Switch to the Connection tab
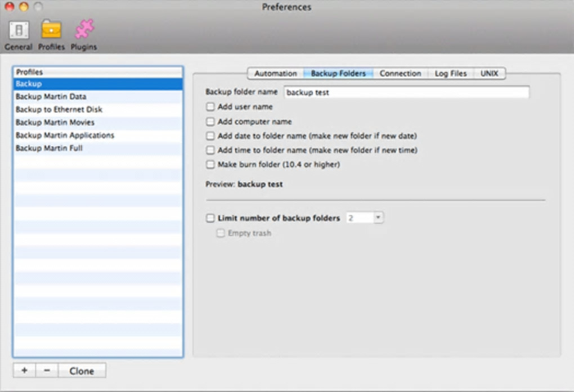574x392 pixels. point(400,74)
